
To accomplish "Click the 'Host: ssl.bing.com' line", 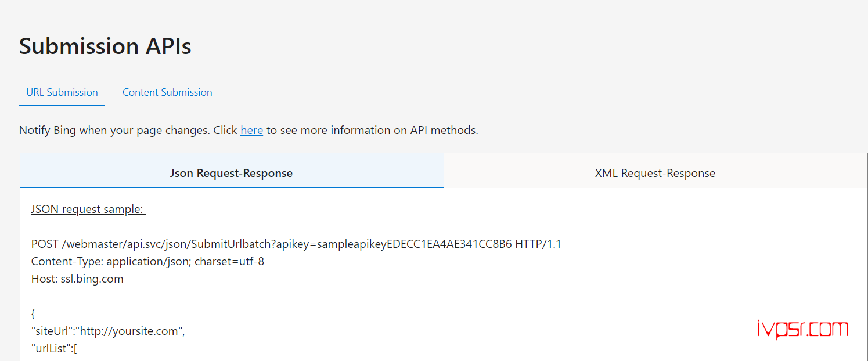I will point(77,279).
